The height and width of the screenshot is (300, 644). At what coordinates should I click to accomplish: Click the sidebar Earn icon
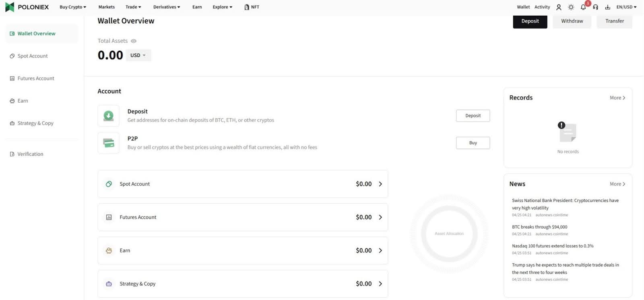click(12, 101)
